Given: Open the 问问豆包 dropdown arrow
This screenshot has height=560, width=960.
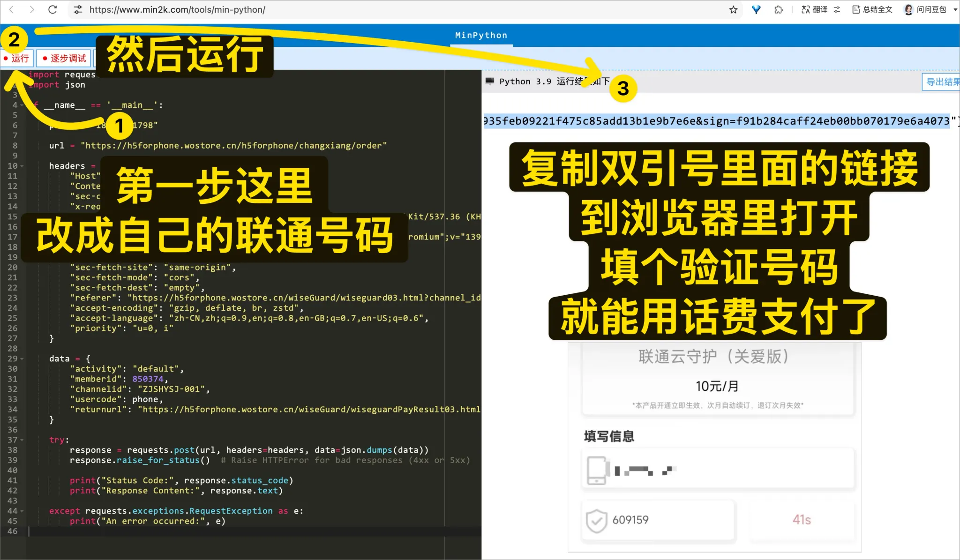Looking at the screenshot, I should pyautogui.click(x=955, y=9).
